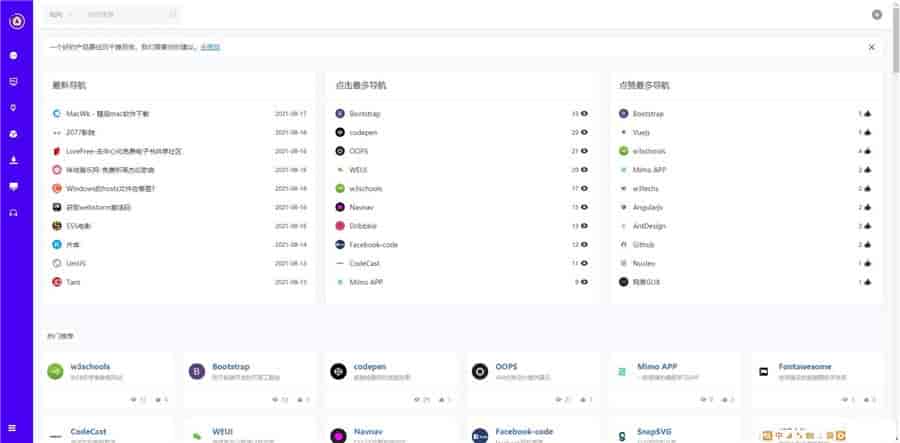Open the WEUI card in the second row
Screen dimensions: 900x443
pyautogui.click(x=250, y=430)
